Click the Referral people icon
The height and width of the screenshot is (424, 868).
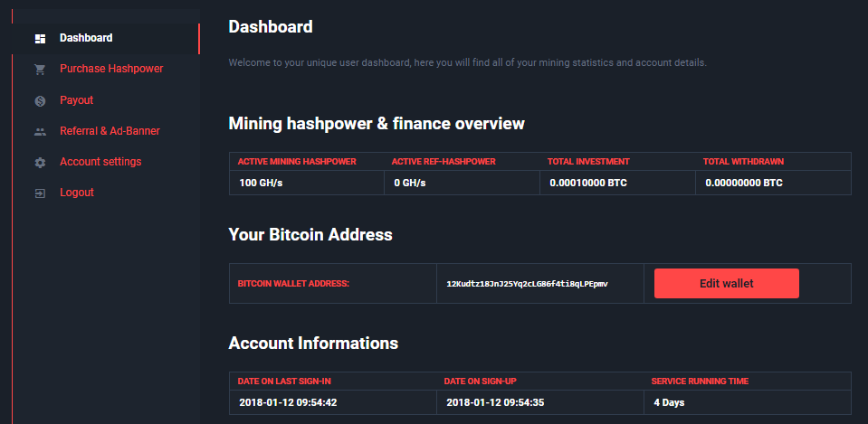point(40,131)
